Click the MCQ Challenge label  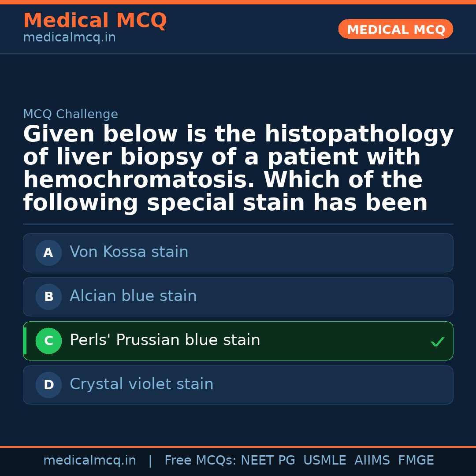[x=71, y=115]
